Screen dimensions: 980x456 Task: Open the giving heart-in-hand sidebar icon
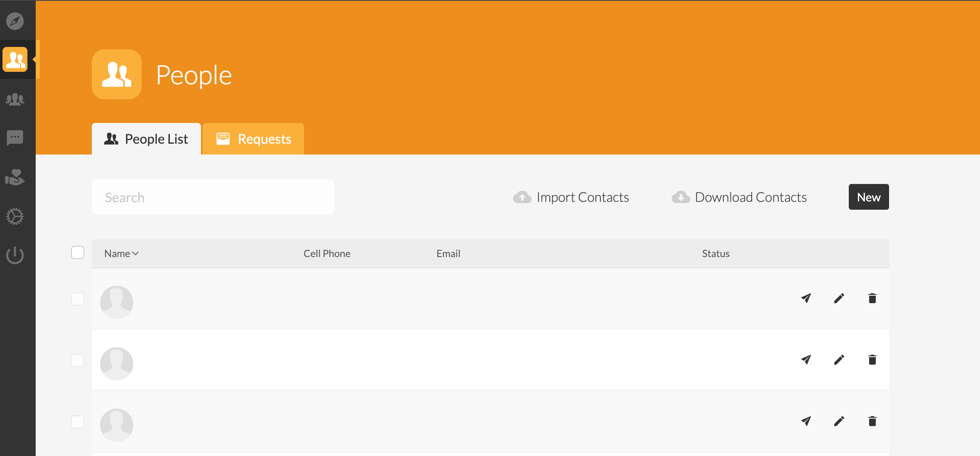15,177
